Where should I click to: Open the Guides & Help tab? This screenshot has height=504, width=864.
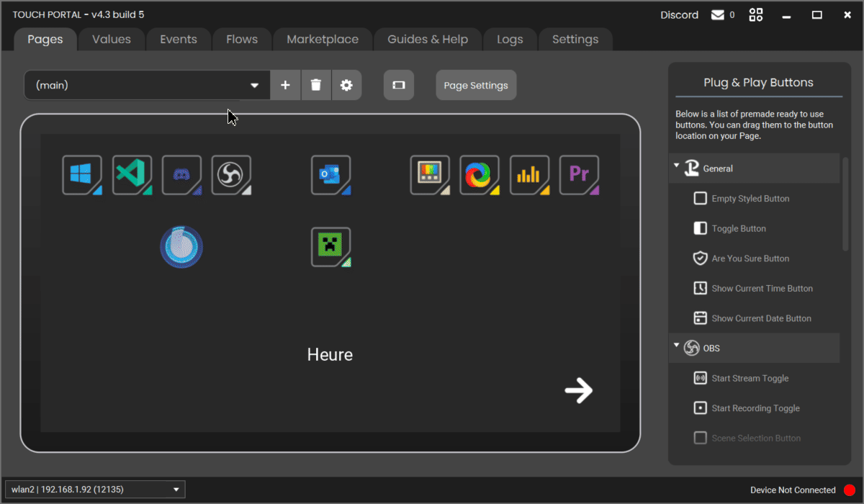(428, 40)
